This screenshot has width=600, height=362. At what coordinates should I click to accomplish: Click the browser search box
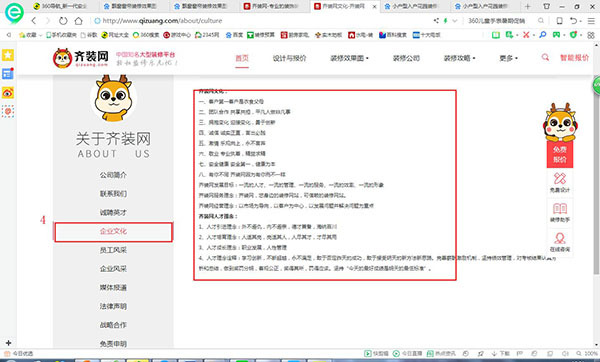[501, 21]
